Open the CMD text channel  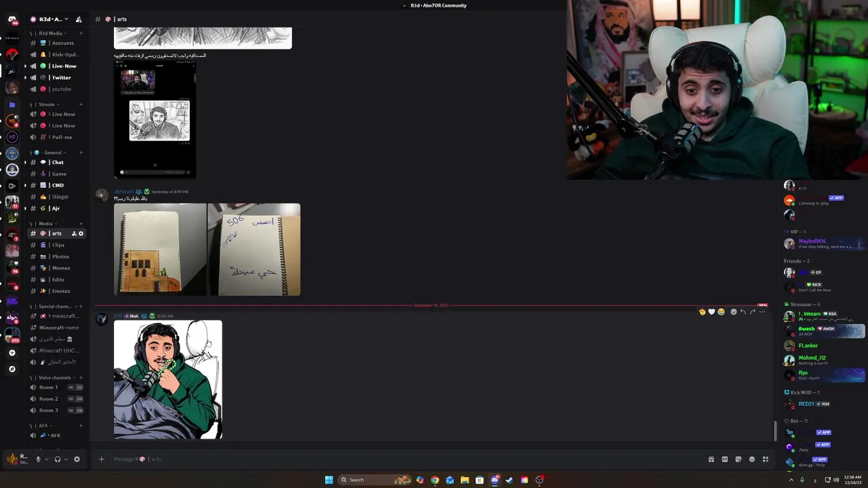click(x=57, y=185)
